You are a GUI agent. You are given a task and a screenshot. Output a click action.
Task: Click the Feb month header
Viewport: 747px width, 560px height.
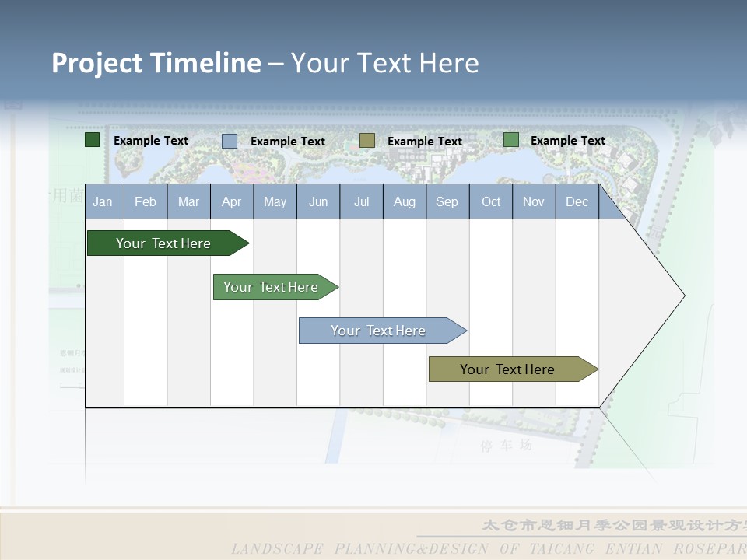point(146,202)
